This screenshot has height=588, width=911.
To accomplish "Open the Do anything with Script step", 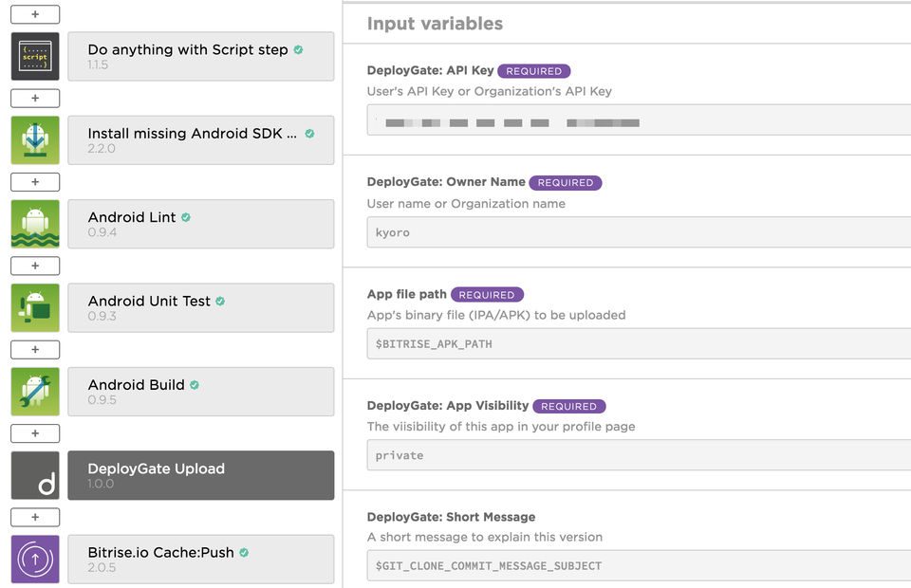I will click(201, 57).
